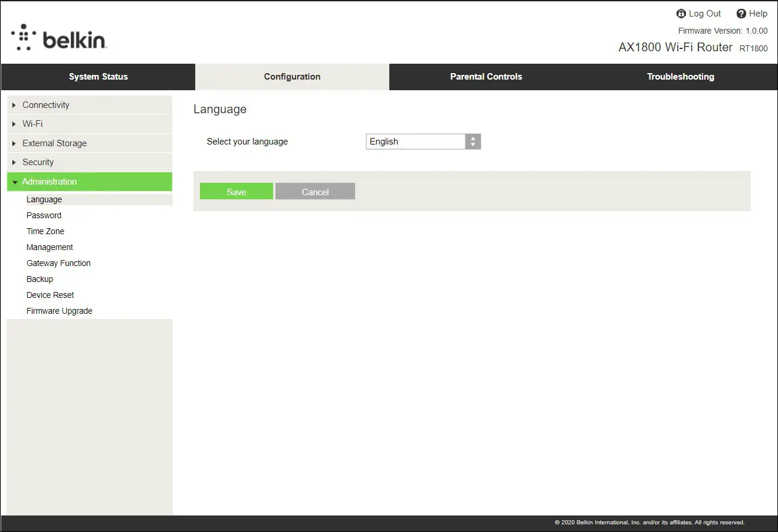Click the Firmware Version 1.0.00 text
This screenshot has width=778, height=532.
pos(723,31)
